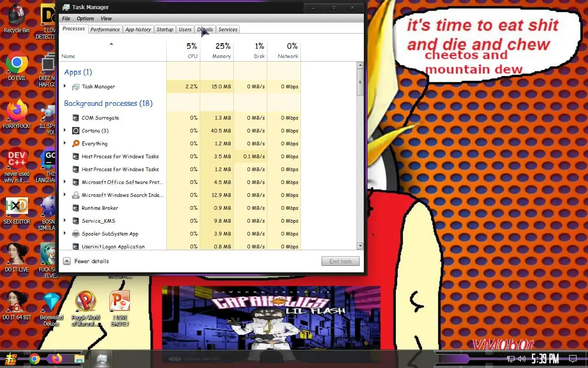
Task: Sort processes by Disk column
Action: click(250, 51)
